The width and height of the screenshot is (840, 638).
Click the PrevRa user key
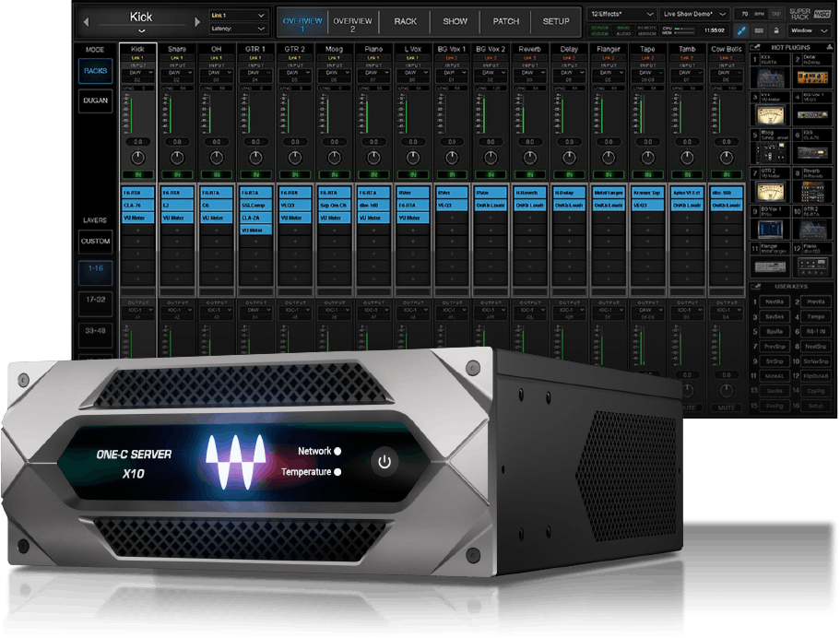(x=815, y=301)
